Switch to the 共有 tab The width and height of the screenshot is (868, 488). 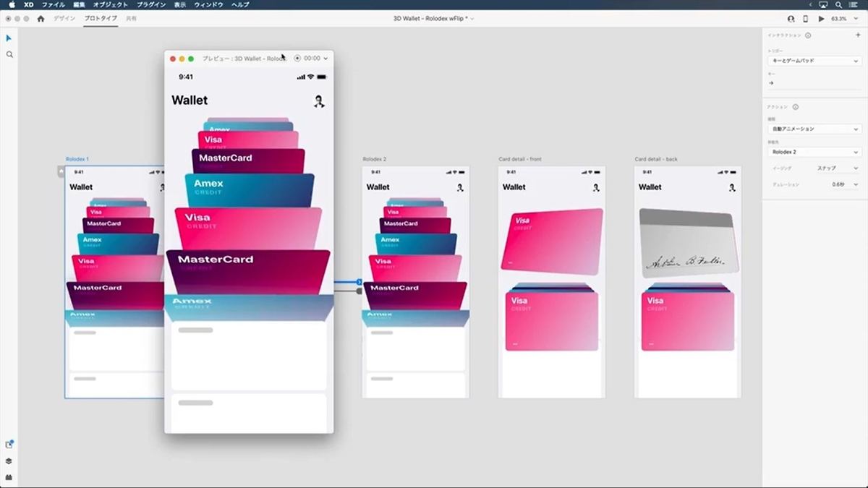coord(131,18)
